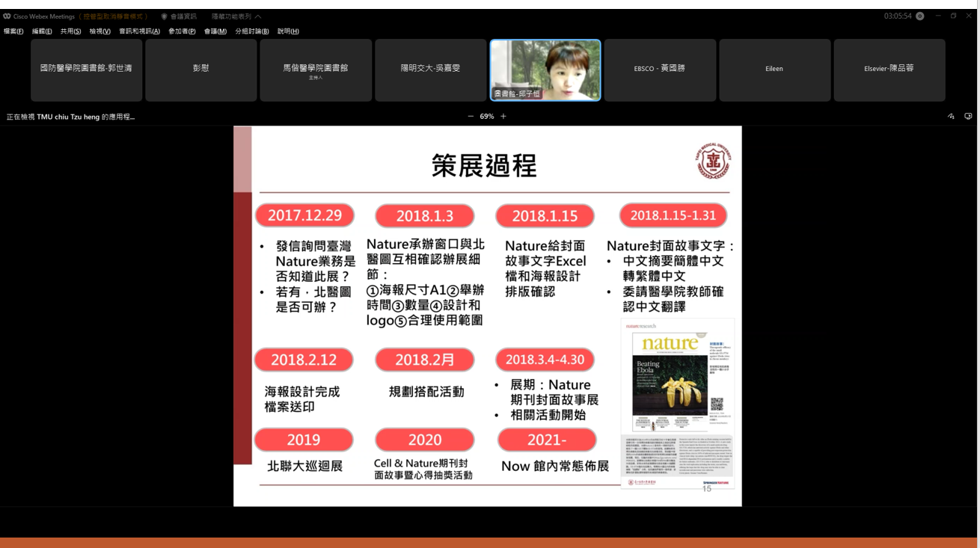Click the slide page number 15
Screen dimensions: 980x548
707,488
